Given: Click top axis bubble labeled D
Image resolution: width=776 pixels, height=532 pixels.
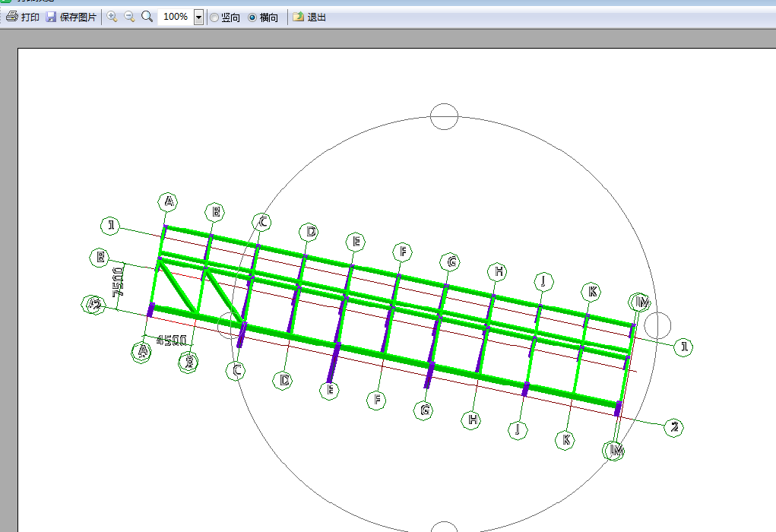Looking at the screenshot, I should 310,232.
